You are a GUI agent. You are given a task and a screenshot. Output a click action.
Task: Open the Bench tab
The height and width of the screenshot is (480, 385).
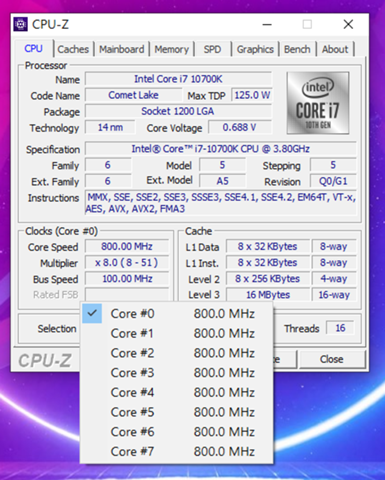(297, 49)
